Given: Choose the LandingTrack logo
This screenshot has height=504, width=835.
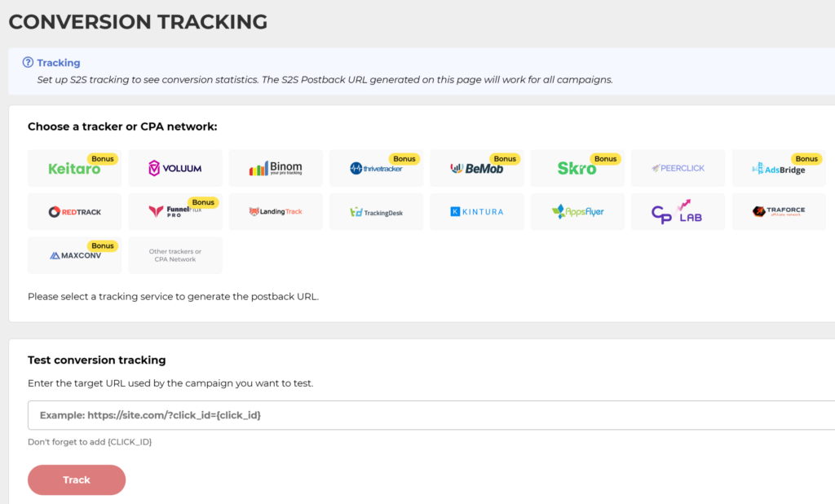Looking at the screenshot, I should [276, 212].
